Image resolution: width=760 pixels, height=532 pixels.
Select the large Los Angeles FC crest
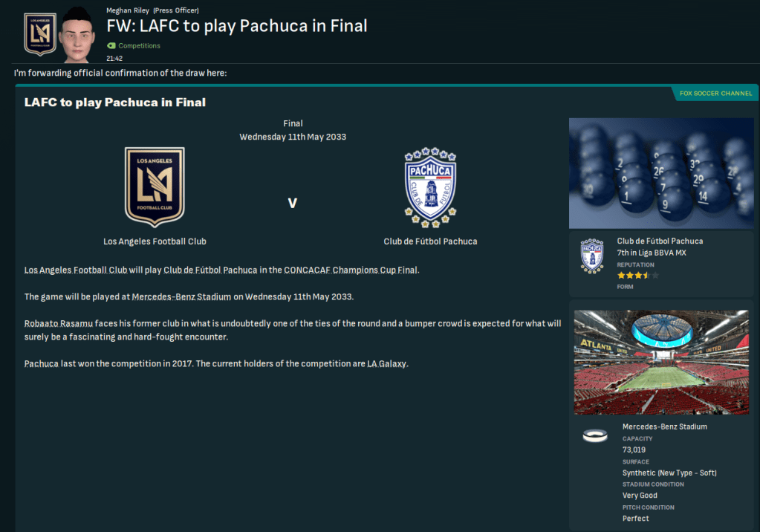coord(155,187)
